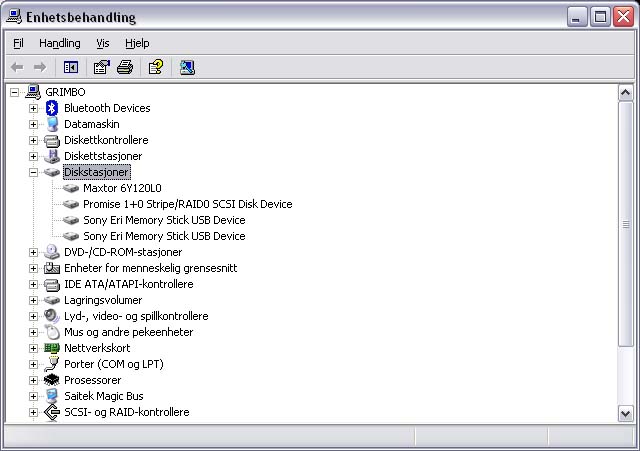Collapse the GRIMBO root node
Screen dimensions: 640x451
14,92
